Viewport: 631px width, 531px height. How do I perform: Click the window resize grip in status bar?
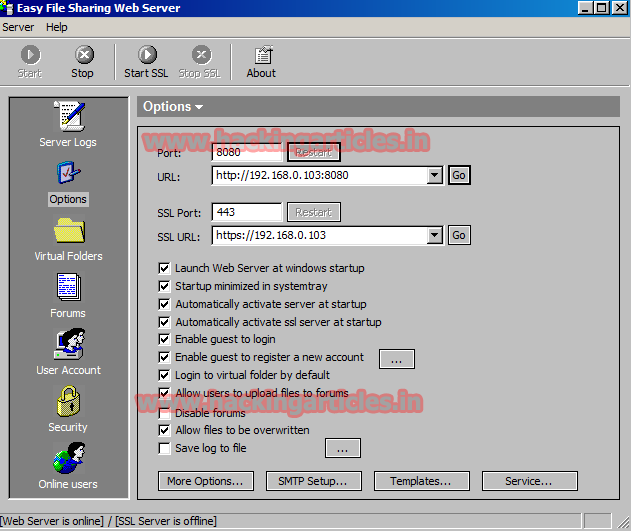624,522
